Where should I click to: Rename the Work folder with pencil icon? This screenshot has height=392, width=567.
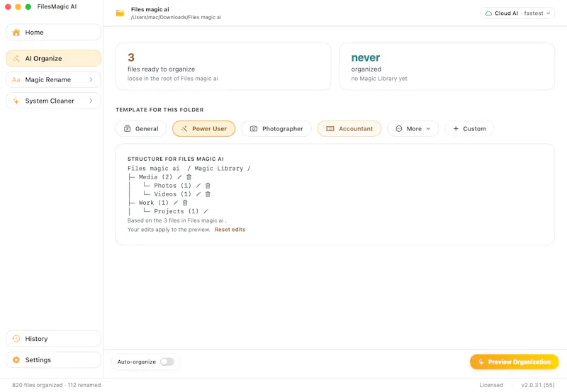pos(176,203)
